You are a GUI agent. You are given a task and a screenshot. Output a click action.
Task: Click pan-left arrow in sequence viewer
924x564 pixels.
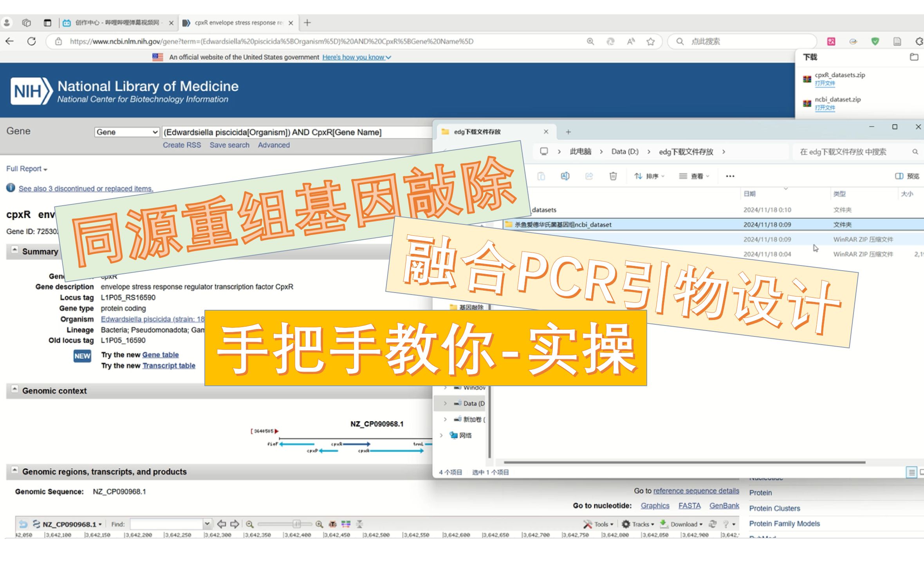tap(222, 524)
